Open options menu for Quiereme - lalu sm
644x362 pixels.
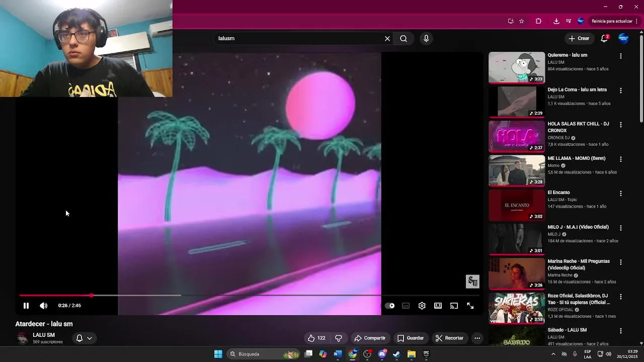[x=620, y=56]
